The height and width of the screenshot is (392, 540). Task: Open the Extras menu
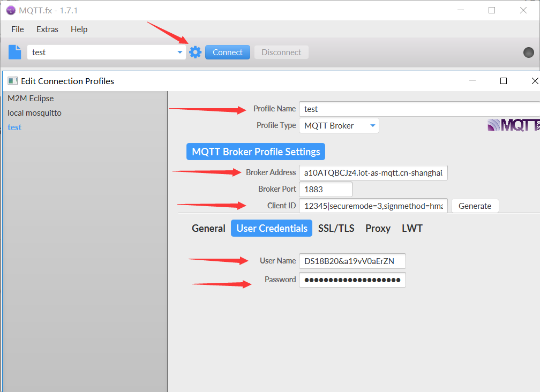click(x=47, y=29)
